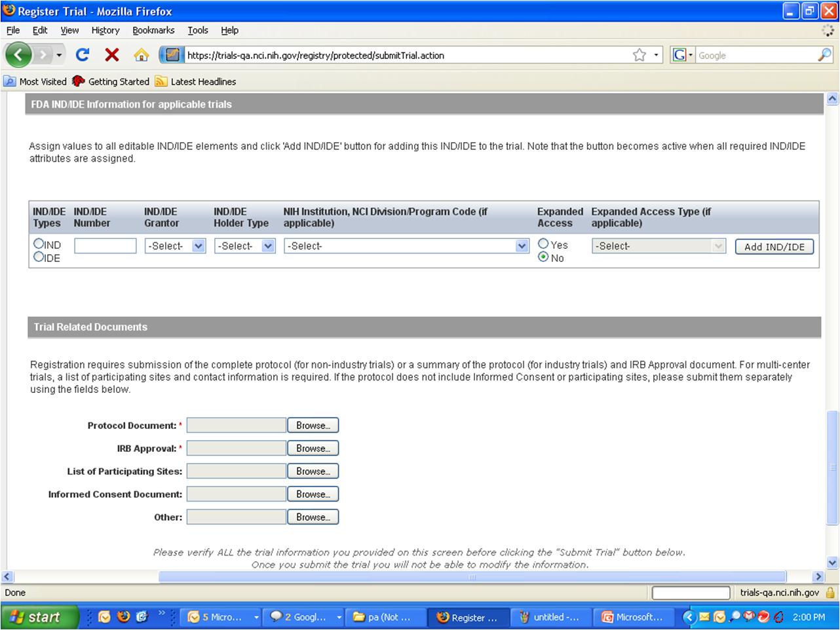Browse for the Protocol Document file
The image size is (840, 630).
tap(313, 426)
